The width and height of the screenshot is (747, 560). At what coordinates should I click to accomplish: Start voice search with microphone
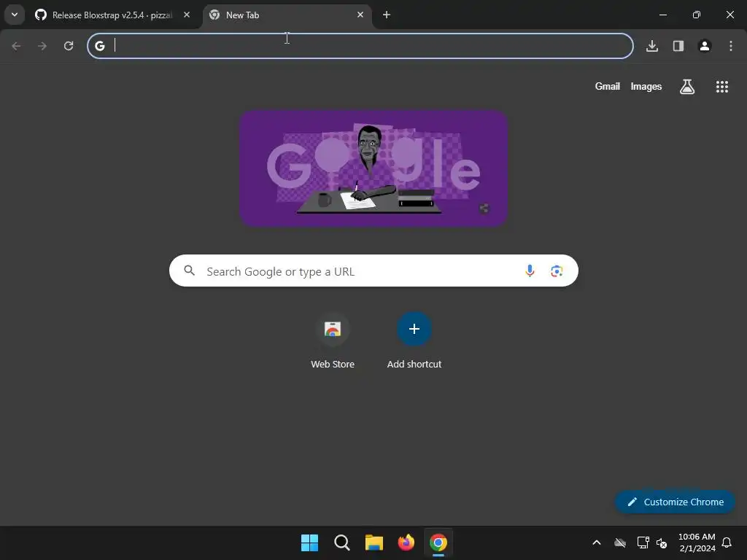click(530, 271)
